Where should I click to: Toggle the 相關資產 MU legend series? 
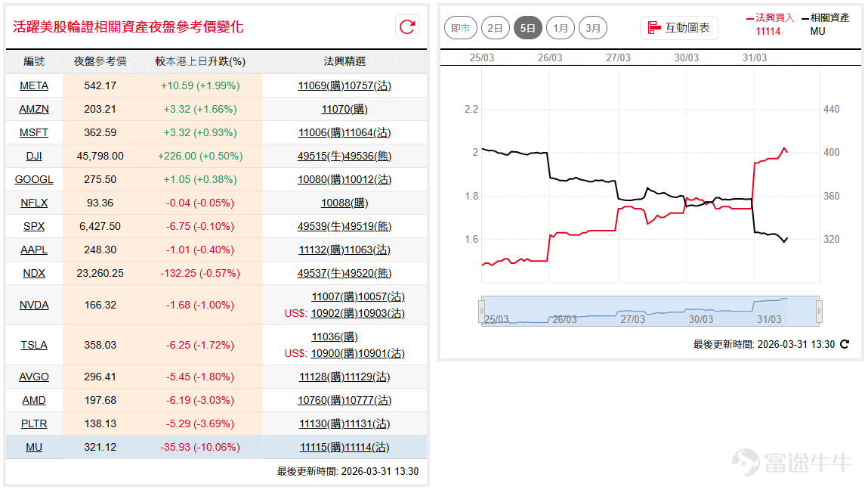pos(826,24)
